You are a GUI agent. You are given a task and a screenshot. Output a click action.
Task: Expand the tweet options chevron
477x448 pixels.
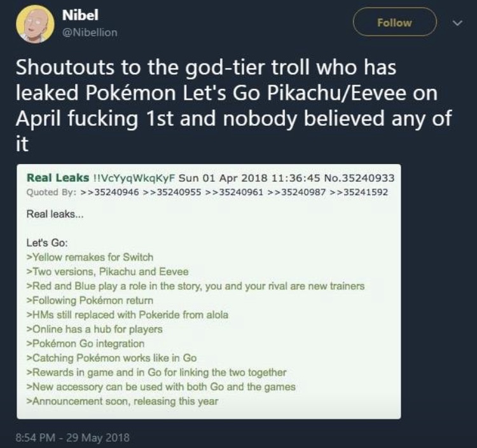[457, 23]
